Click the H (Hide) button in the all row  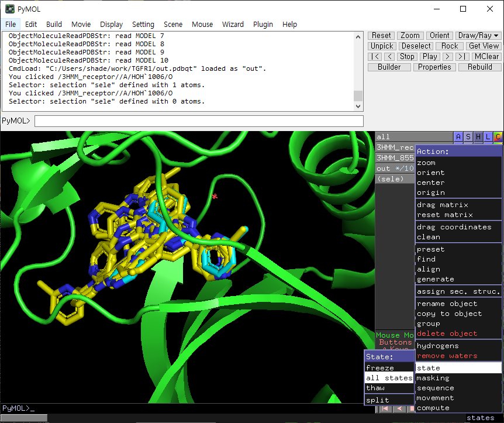478,137
